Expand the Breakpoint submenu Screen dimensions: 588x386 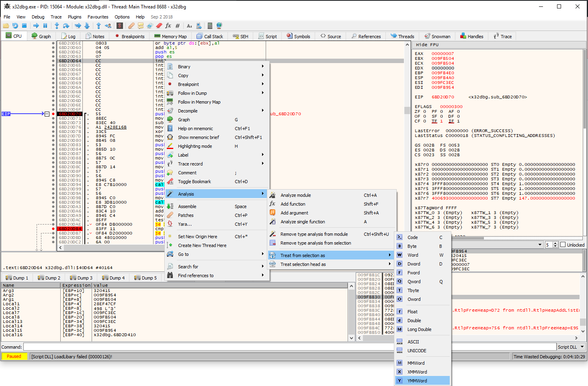click(x=217, y=84)
